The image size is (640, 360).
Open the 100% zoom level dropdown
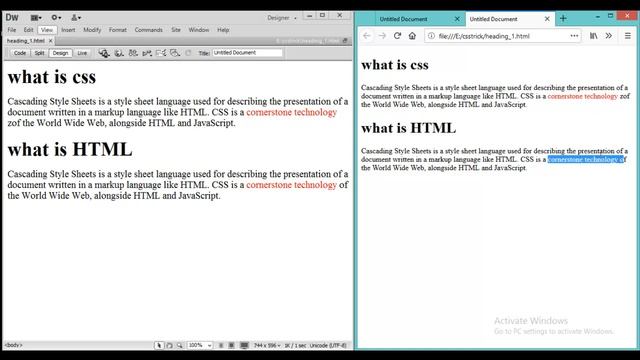(x=200, y=345)
